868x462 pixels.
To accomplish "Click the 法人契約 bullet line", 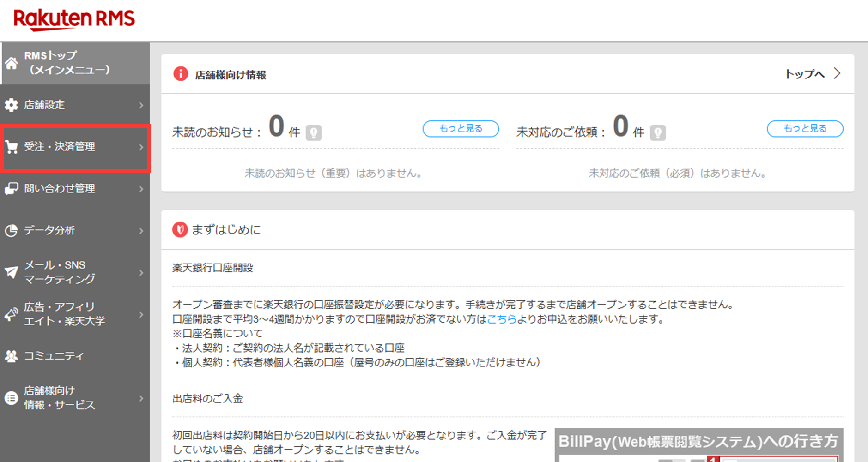I will tap(289, 348).
